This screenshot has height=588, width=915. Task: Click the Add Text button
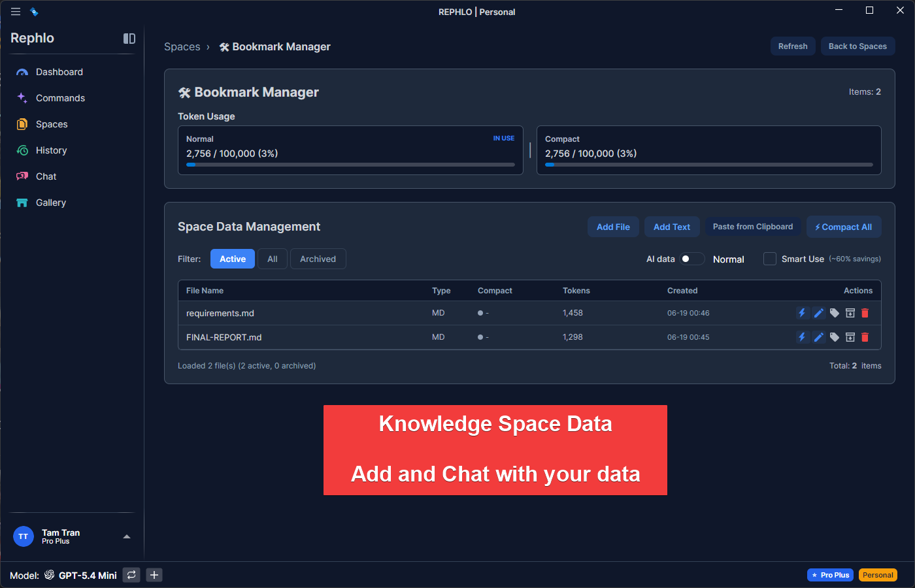pyautogui.click(x=672, y=227)
